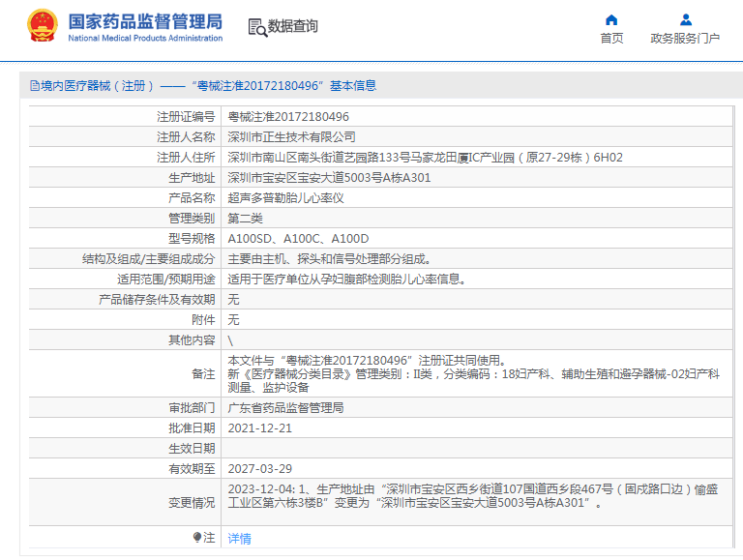Click the 注册证编号 label
743x560 pixels.
point(186,117)
